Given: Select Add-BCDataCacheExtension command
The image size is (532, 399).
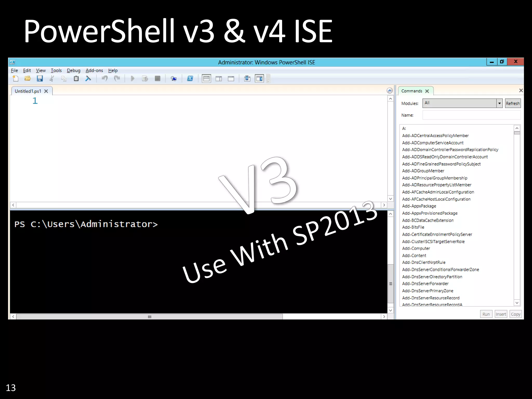Looking at the screenshot, I should pyautogui.click(x=428, y=220).
